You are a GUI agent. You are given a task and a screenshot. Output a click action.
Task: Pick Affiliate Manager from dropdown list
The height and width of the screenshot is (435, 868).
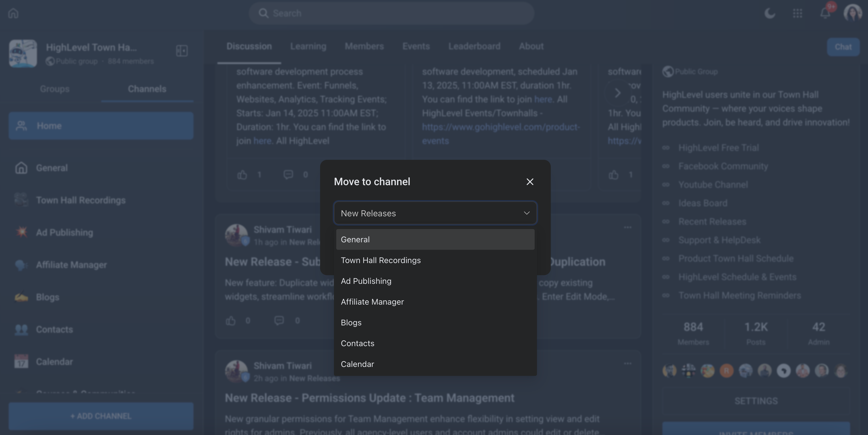(x=372, y=302)
